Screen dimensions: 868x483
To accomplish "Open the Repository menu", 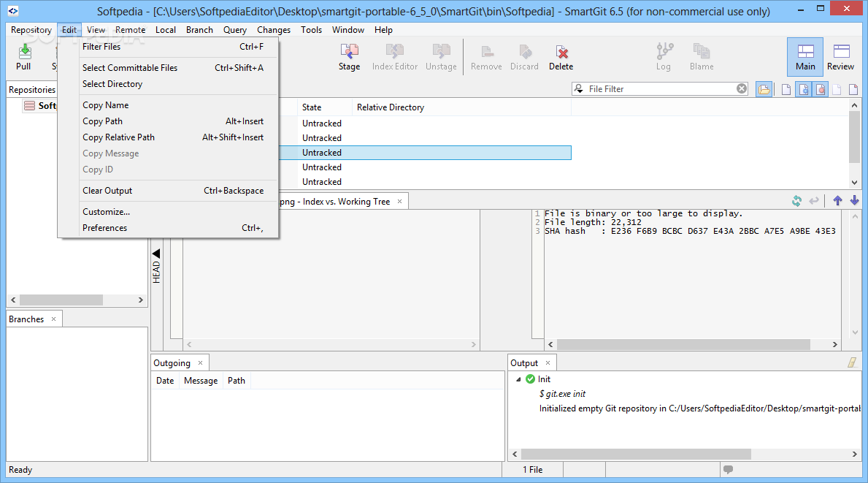I will point(31,30).
